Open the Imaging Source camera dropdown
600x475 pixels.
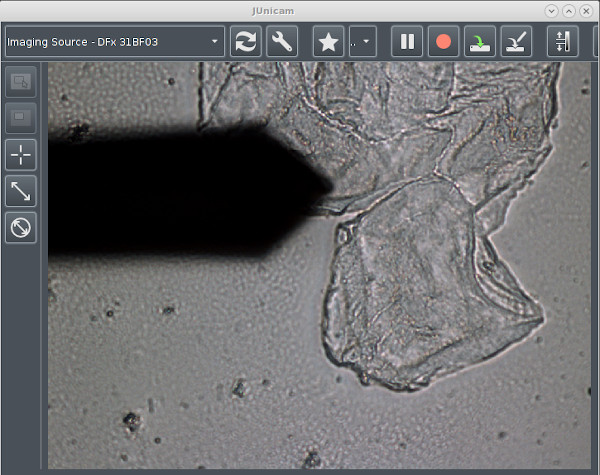(115, 41)
